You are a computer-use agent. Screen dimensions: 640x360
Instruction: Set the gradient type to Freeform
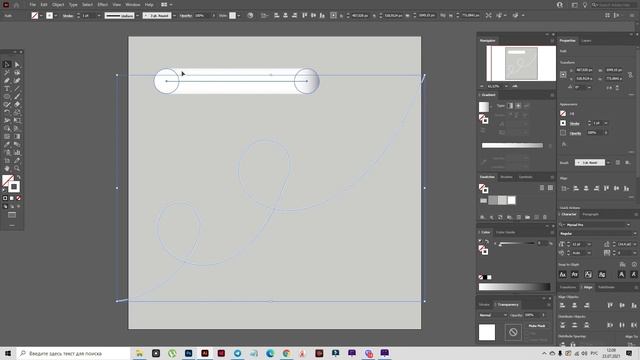click(527, 106)
